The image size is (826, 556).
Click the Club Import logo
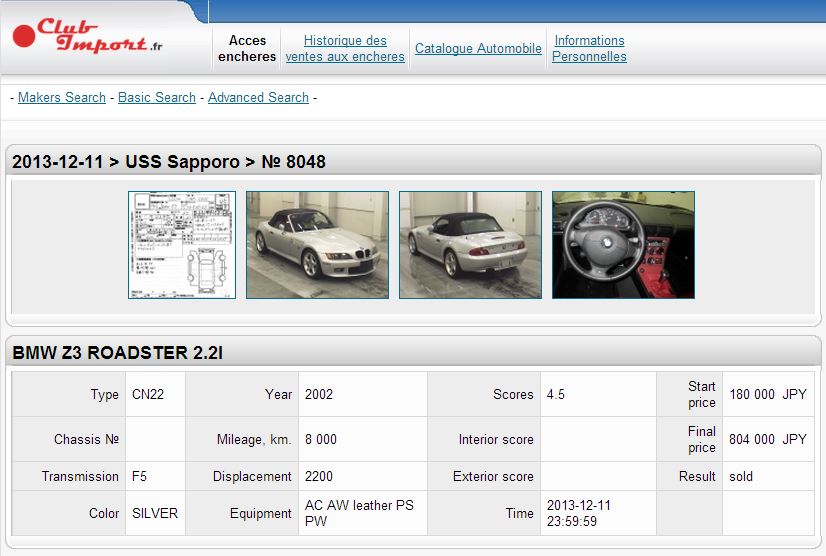(x=88, y=36)
